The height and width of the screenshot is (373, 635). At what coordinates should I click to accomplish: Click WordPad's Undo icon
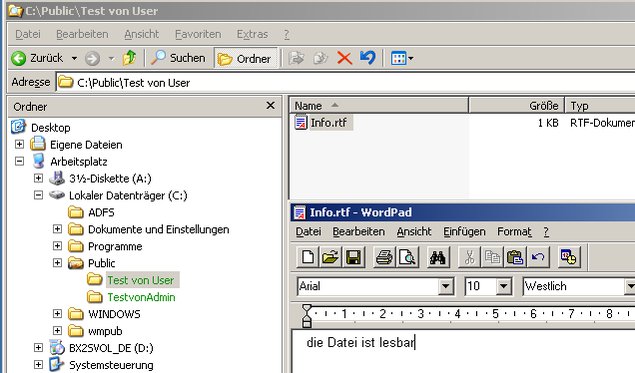click(x=538, y=257)
